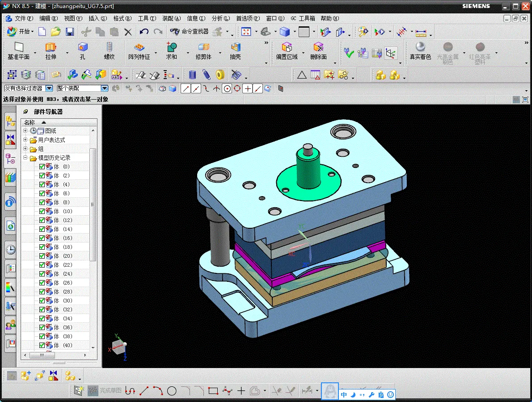Open the Internet Explorer sidebar tab
The height and width of the screenshot is (402, 532).
point(11,226)
